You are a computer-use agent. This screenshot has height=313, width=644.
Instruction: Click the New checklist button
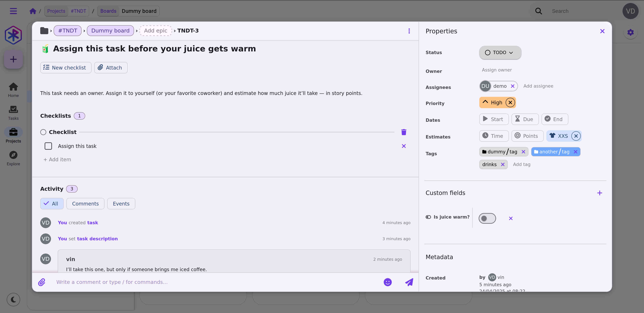(x=66, y=68)
